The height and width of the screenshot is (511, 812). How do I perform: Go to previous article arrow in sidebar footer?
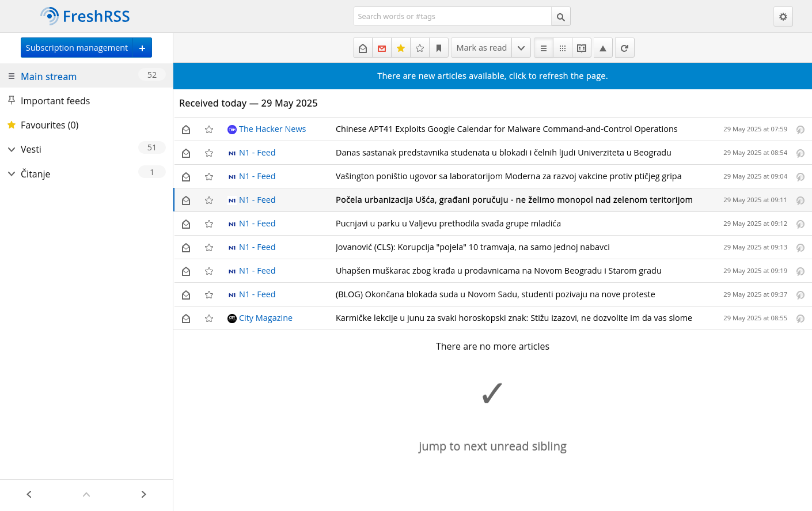tap(29, 494)
